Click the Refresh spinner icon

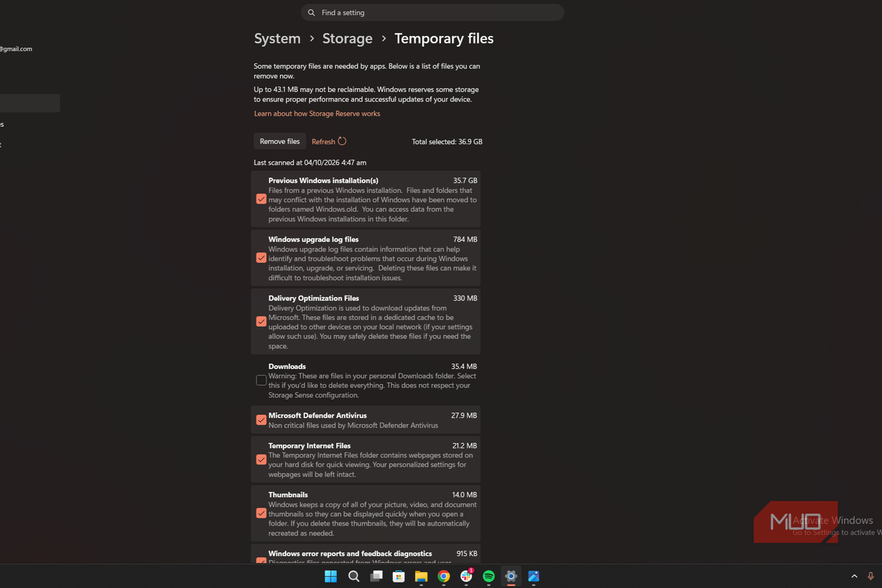(x=342, y=141)
